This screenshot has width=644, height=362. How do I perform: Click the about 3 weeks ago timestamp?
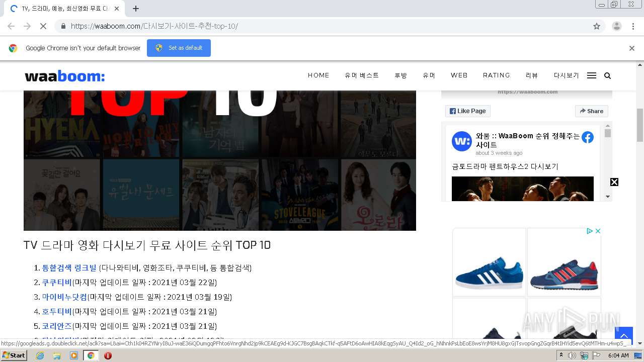499,153
